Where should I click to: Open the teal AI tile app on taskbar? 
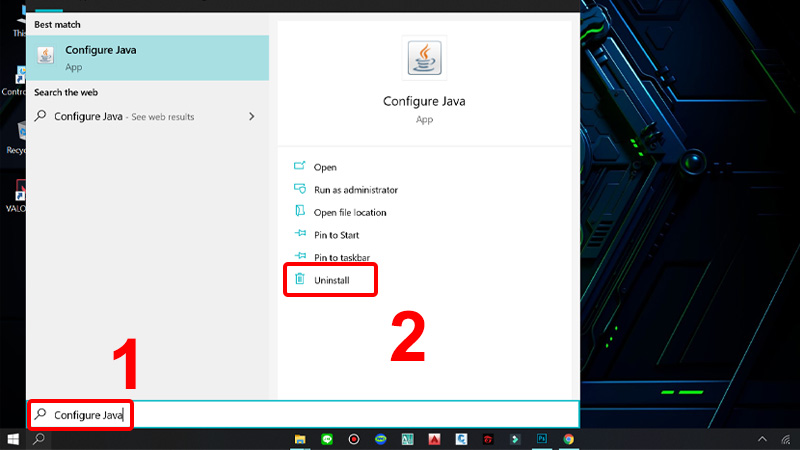pyautogui.click(x=407, y=439)
